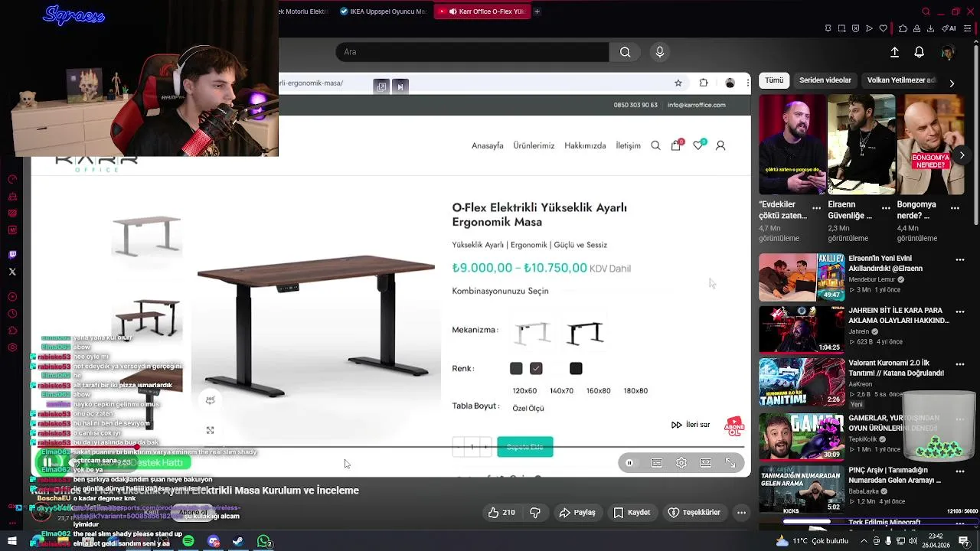980x551 pixels.
Task: Click İleri sar fast-forward button
Action: pyautogui.click(x=691, y=425)
